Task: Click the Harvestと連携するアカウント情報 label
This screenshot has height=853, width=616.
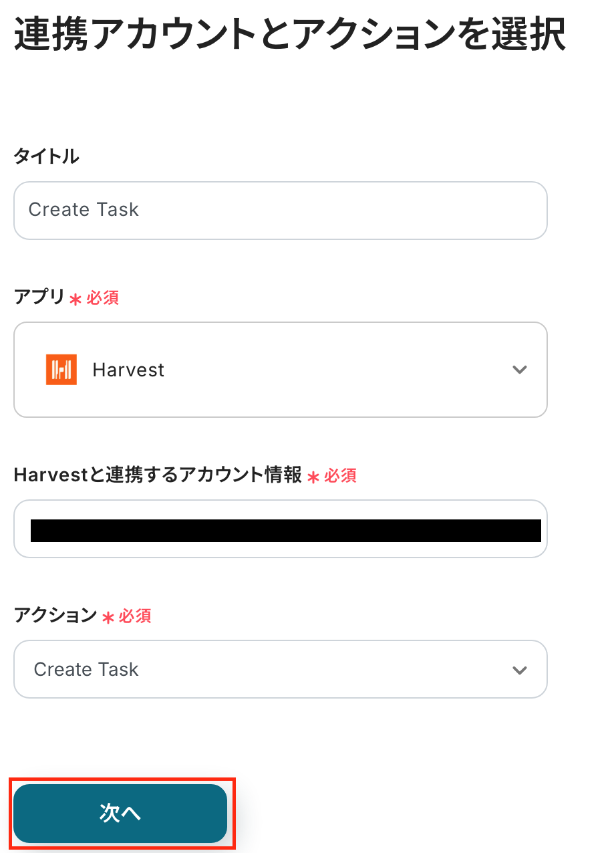Action: (158, 475)
